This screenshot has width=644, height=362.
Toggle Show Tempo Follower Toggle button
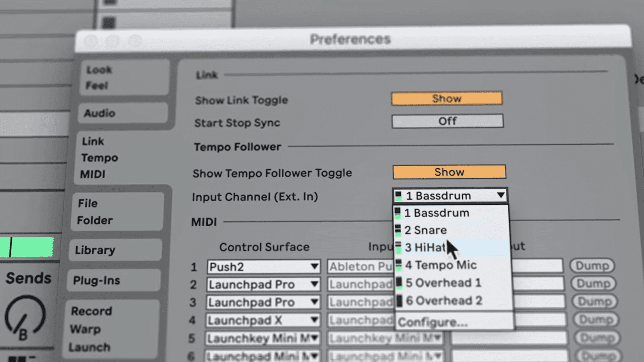(x=449, y=172)
